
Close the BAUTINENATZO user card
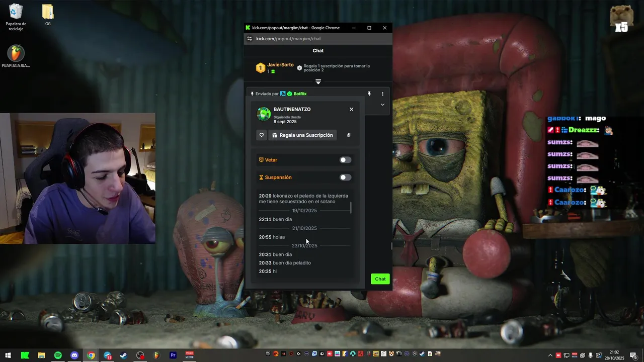(x=351, y=110)
